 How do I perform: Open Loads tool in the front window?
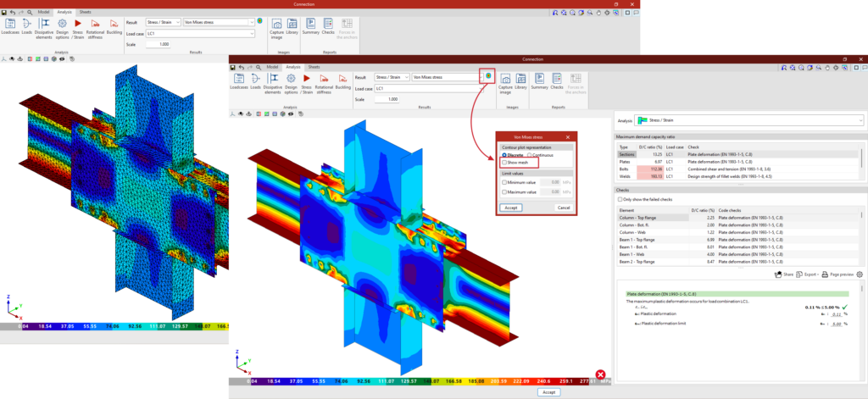coord(255,82)
